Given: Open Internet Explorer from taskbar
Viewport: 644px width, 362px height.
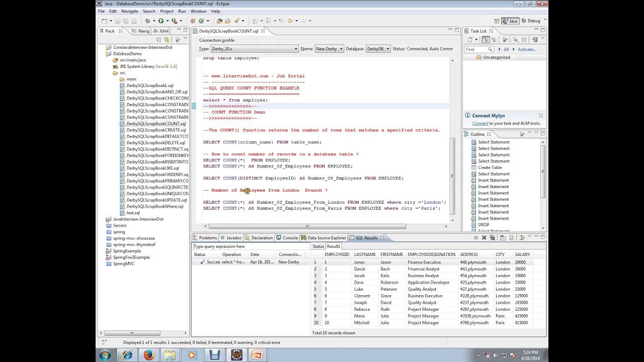Looking at the screenshot, I should tap(127, 355).
